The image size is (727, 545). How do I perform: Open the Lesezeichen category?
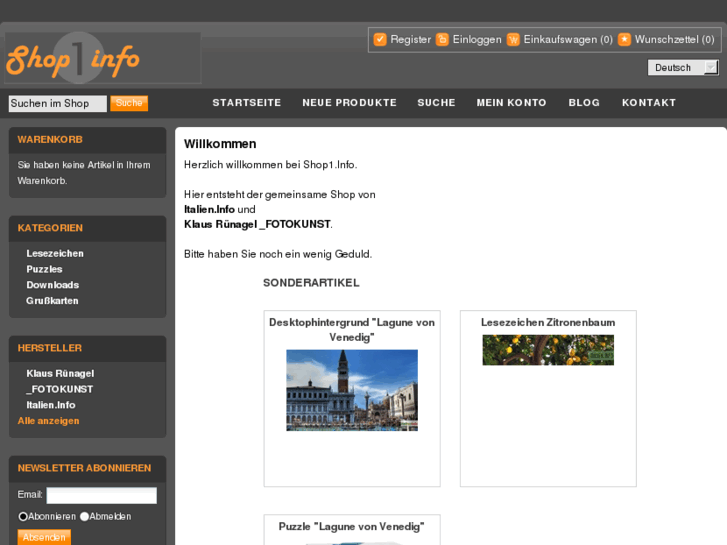pos(55,253)
